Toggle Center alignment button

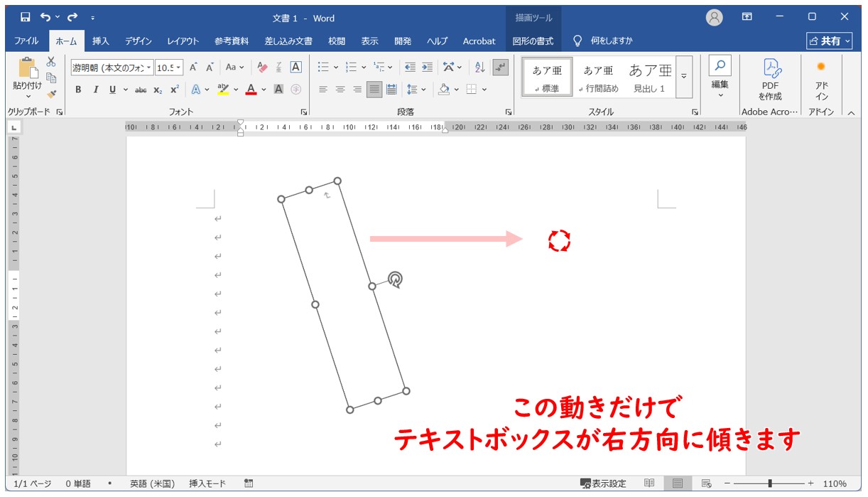point(340,90)
